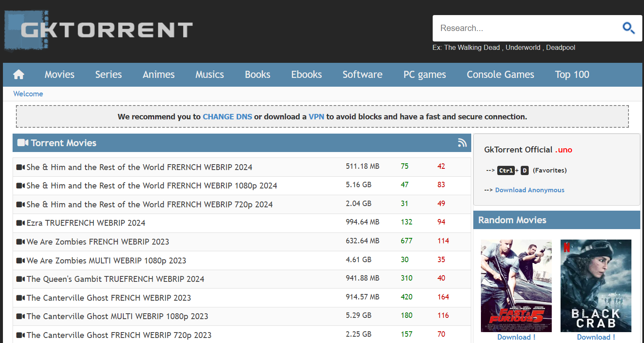This screenshot has width=644, height=343.
Task: Follow the CHANGE DNS link
Action: click(x=227, y=117)
